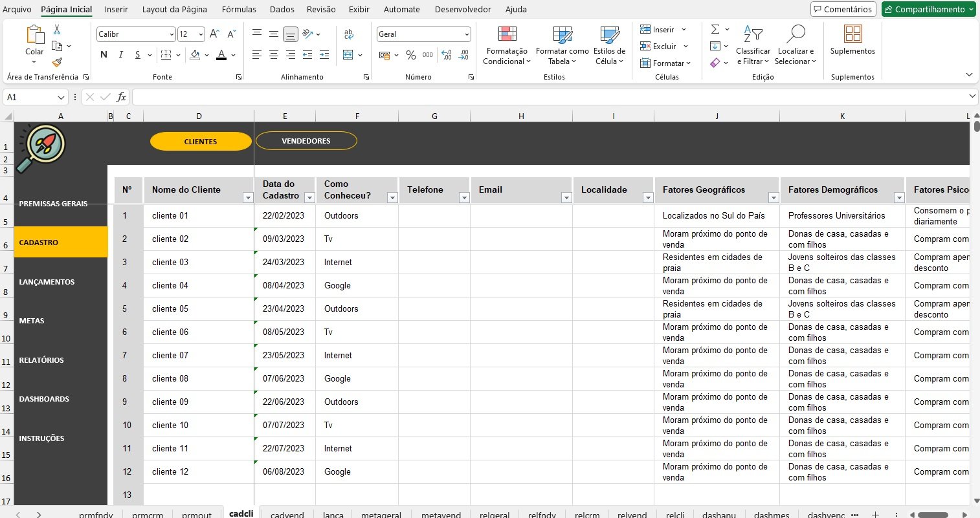
Task: Switch to the relcrm sheet tab
Action: (587, 515)
